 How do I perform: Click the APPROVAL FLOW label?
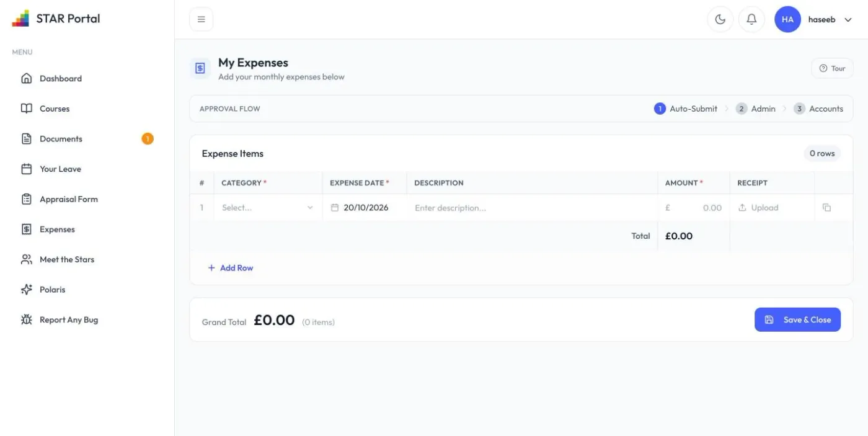(230, 109)
